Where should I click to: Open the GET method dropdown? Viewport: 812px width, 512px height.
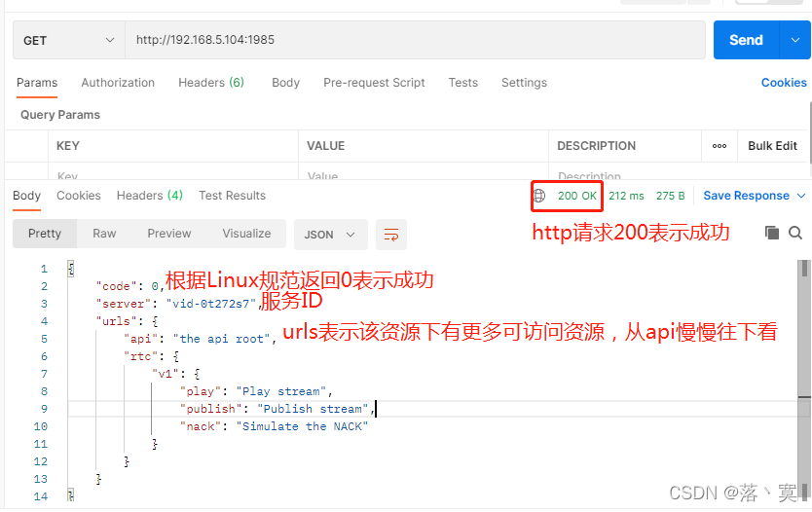(x=68, y=40)
